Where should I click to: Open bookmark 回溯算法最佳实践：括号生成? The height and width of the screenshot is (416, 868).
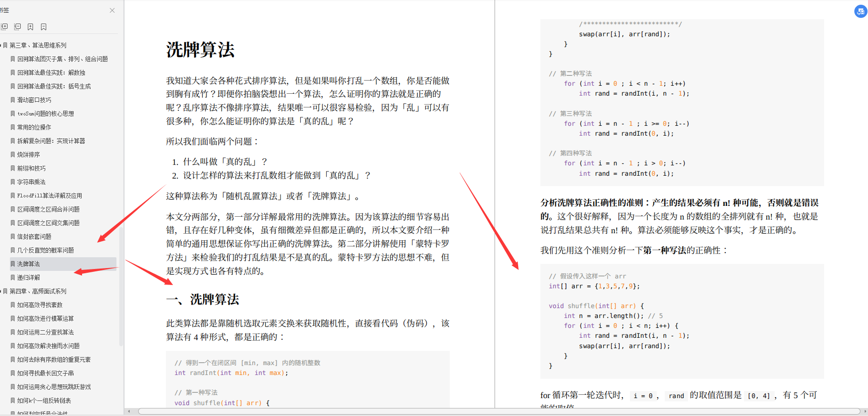point(54,86)
